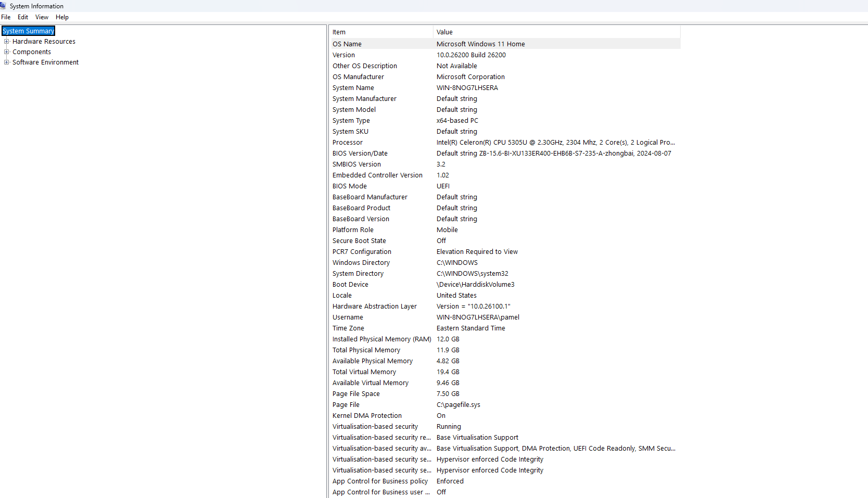This screenshot has height=498, width=868.
Task: Select the Time Zone row label
Action: [x=348, y=328]
